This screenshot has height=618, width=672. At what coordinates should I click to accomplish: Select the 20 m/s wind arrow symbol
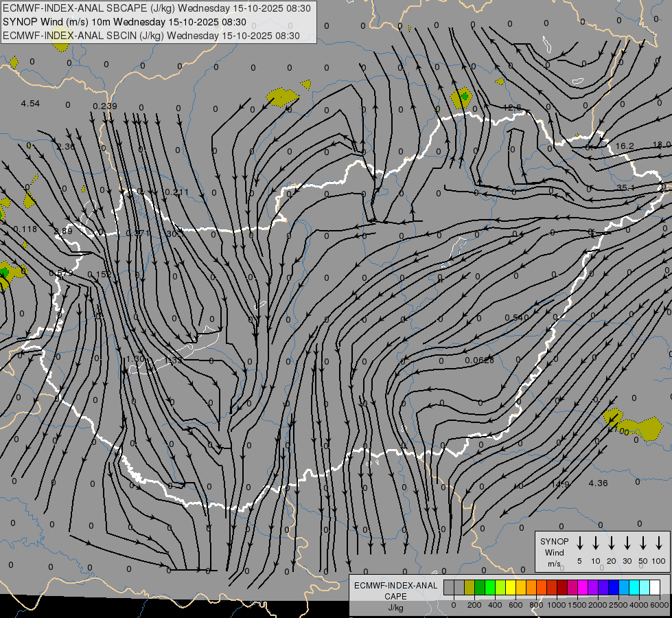pyautogui.click(x=612, y=542)
